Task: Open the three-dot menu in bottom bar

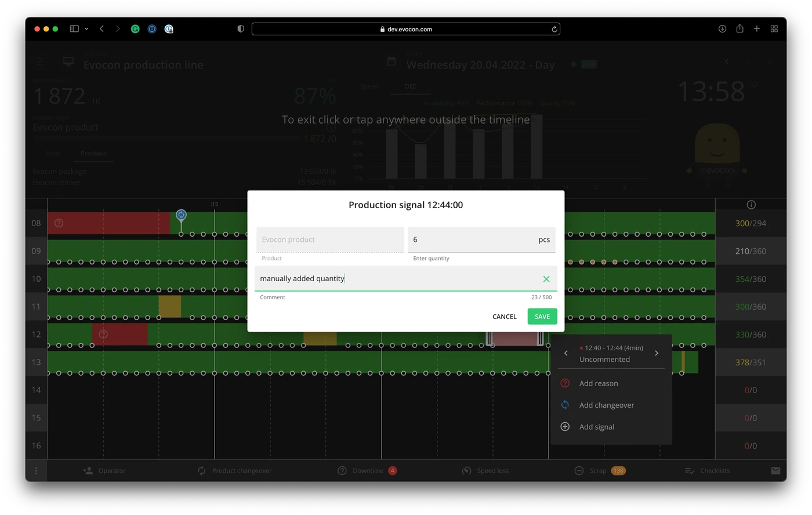Action: 36,470
